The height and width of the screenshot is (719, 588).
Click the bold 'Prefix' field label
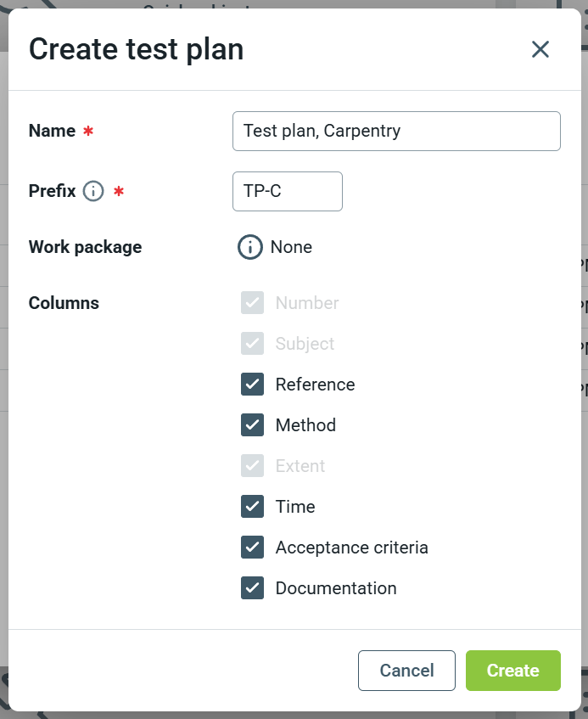pos(52,191)
